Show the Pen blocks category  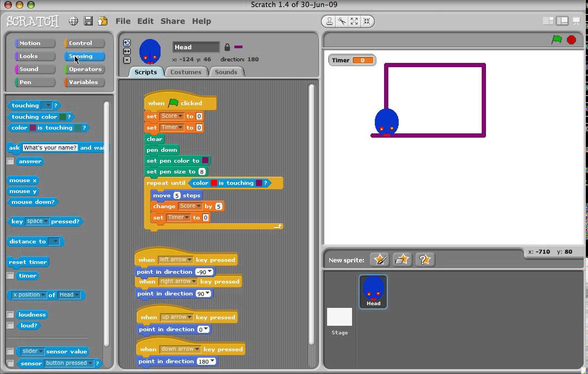[x=35, y=82]
